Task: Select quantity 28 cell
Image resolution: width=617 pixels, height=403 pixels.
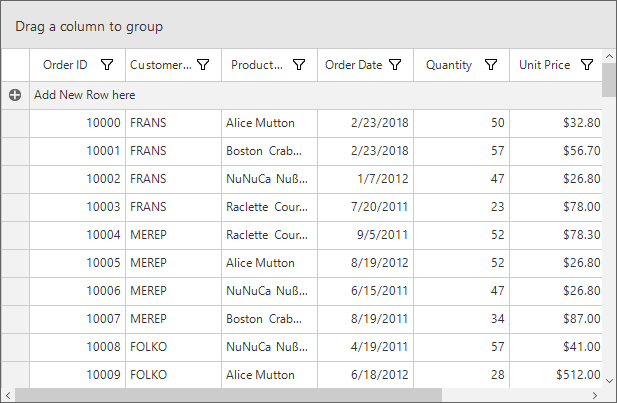Action: click(462, 375)
